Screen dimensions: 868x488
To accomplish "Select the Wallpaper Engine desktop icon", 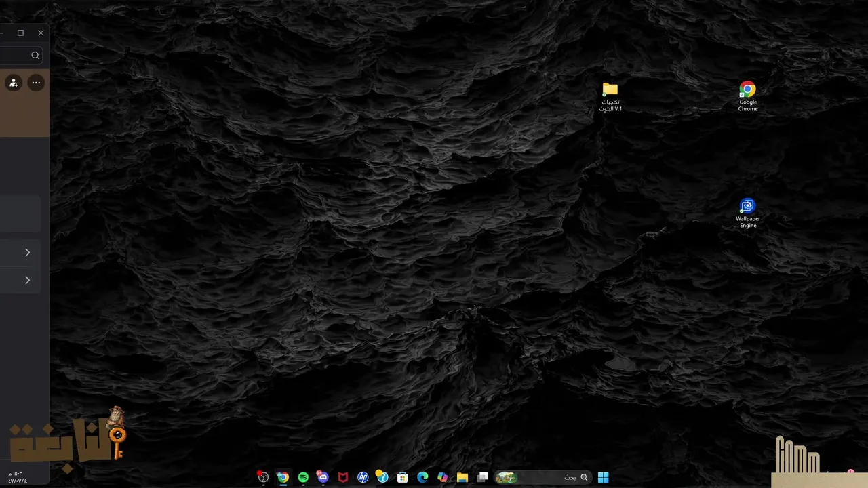I will tap(747, 213).
